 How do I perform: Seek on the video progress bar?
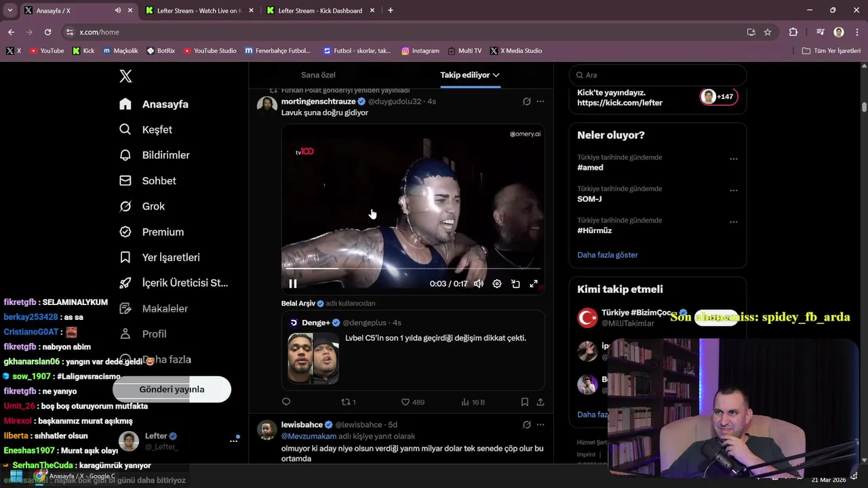tap(413, 268)
